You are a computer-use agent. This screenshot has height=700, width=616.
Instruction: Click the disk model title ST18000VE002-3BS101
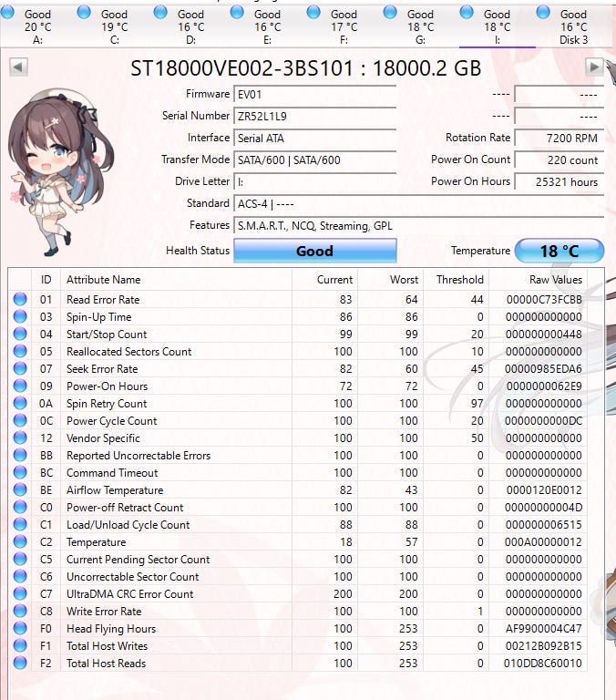(306, 68)
